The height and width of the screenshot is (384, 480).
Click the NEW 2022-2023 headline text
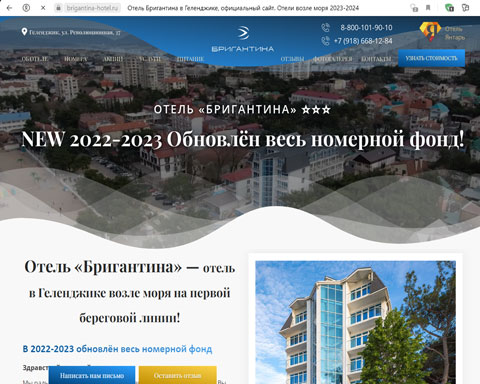[243, 139]
